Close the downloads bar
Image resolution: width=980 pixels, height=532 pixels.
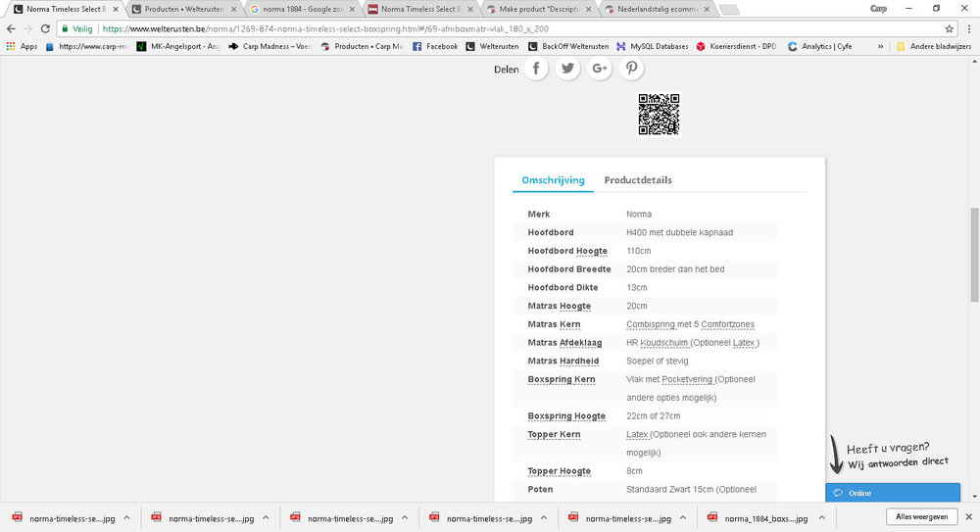tap(969, 517)
